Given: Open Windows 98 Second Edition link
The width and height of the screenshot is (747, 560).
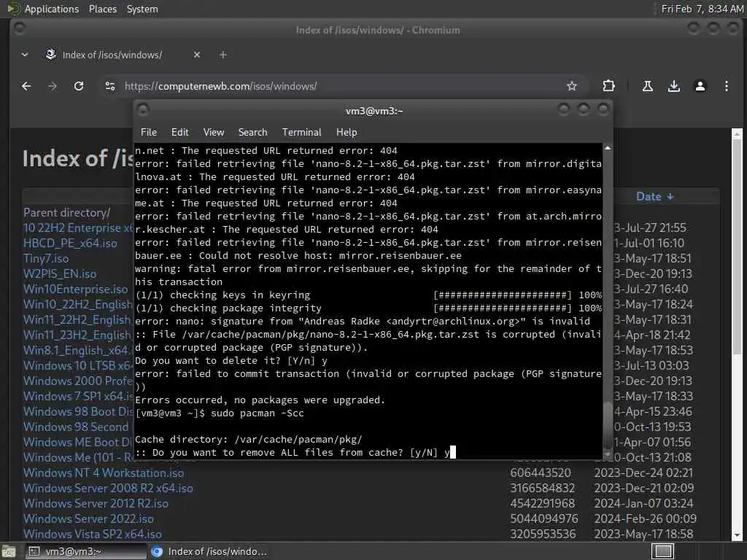Looking at the screenshot, I should coord(76,427).
